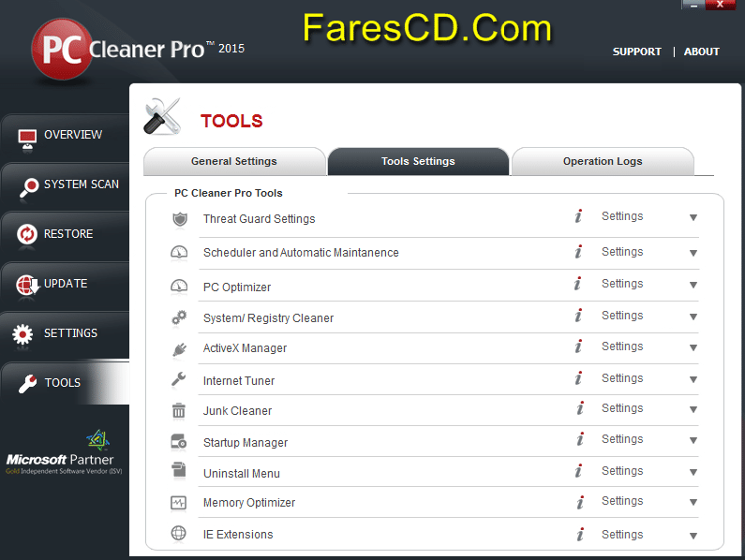Viewport: 745px width, 560px height.
Task: Show info for PC Optimizer
Action: 577,283
